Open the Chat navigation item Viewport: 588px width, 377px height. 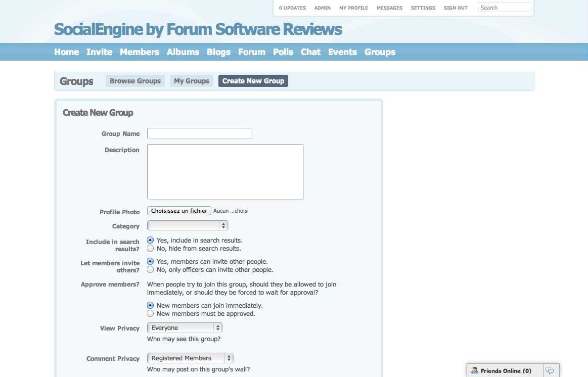310,52
